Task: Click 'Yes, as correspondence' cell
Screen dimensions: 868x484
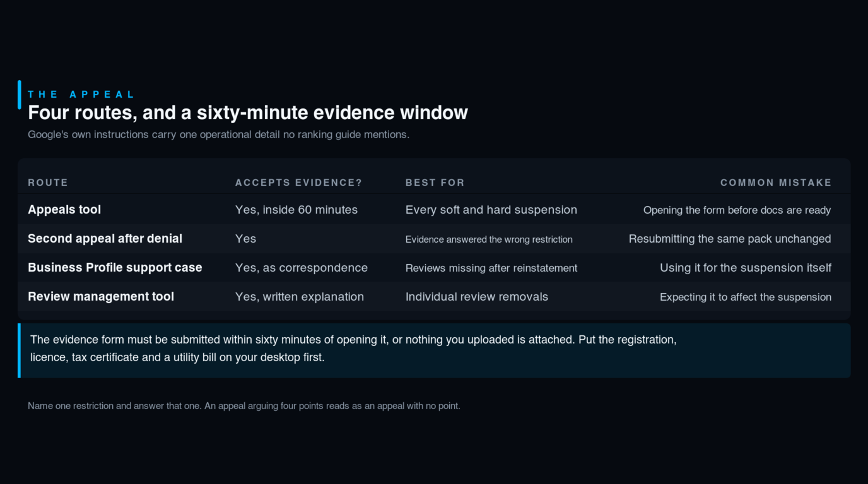Action: click(302, 268)
